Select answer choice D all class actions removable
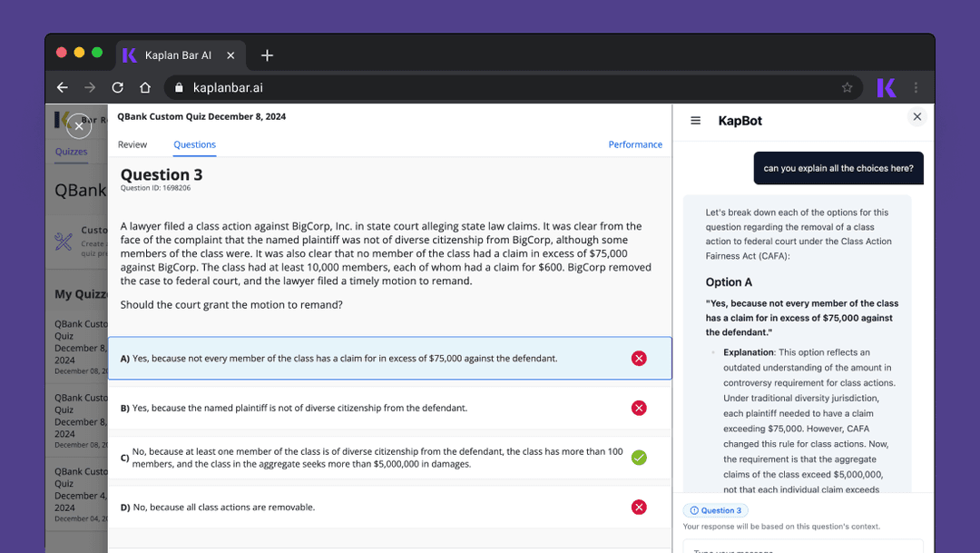The image size is (980, 553). tap(390, 508)
